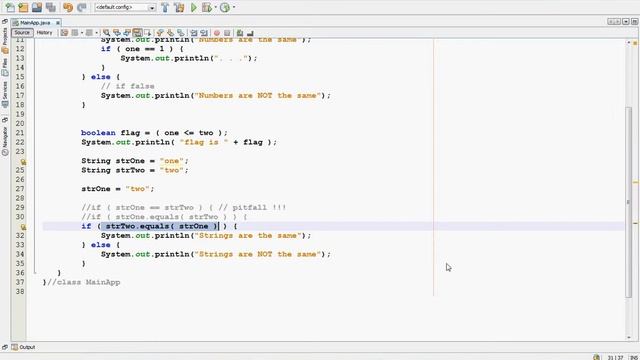This screenshot has height=360, width=640.
Task: Go to Next Bookmark
Action: [x=170, y=33]
